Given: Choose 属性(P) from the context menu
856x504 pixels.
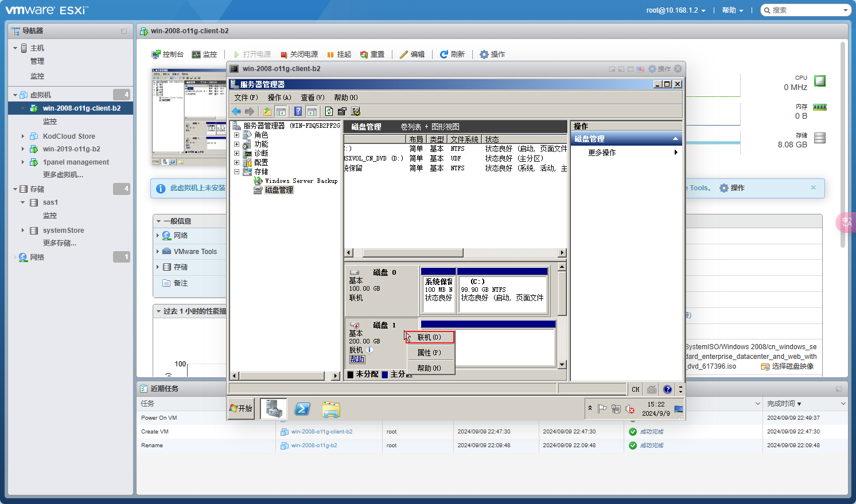Looking at the screenshot, I should (429, 353).
